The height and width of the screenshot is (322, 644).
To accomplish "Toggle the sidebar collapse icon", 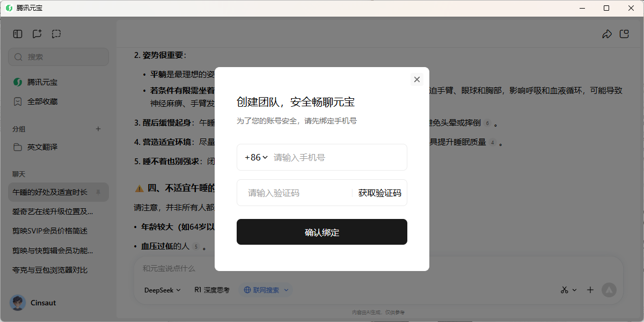I will pyautogui.click(x=18, y=34).
